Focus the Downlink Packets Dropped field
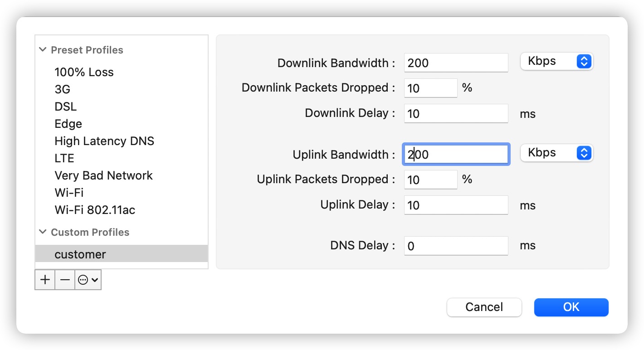 (430, 88)
